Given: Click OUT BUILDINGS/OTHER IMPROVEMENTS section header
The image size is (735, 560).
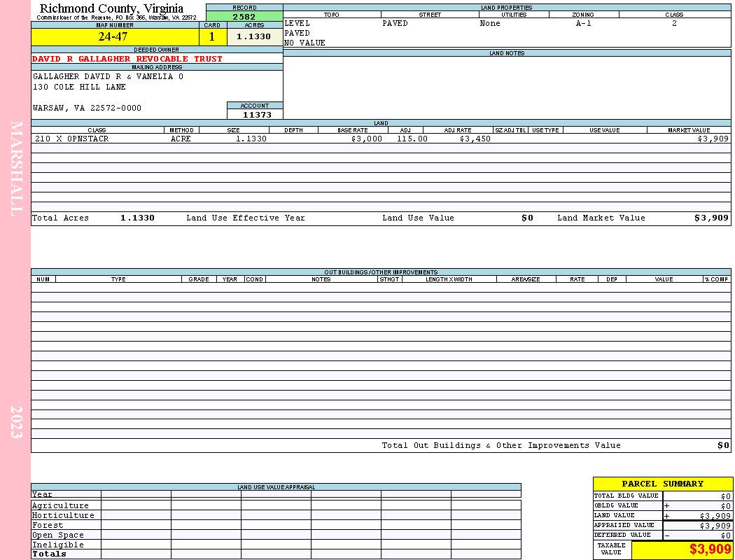Looking at the screenshot, I should 381,272.
